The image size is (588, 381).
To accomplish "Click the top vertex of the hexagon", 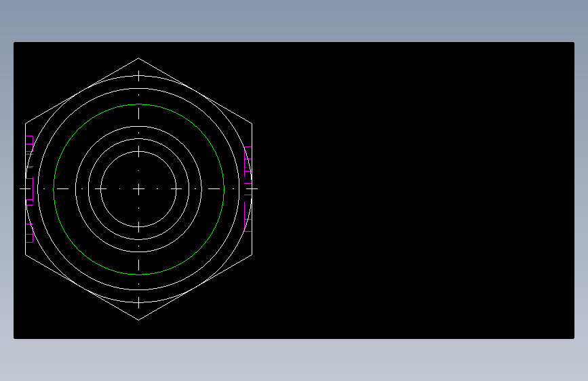I will [x=139, y=58].
